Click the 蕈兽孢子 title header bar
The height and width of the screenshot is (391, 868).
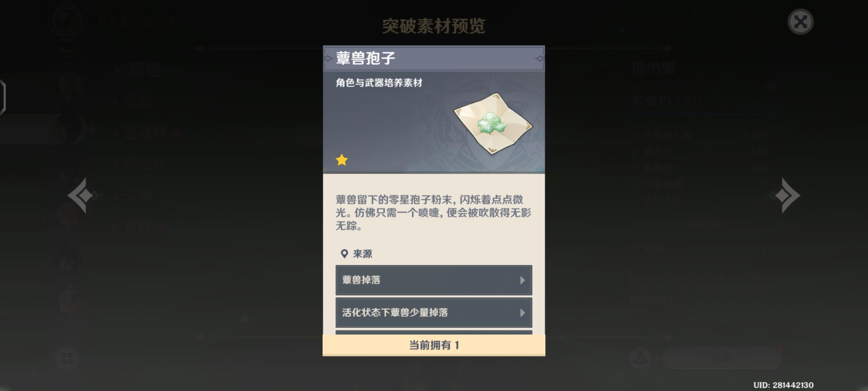pyautogui.click(x=434, y=58)
